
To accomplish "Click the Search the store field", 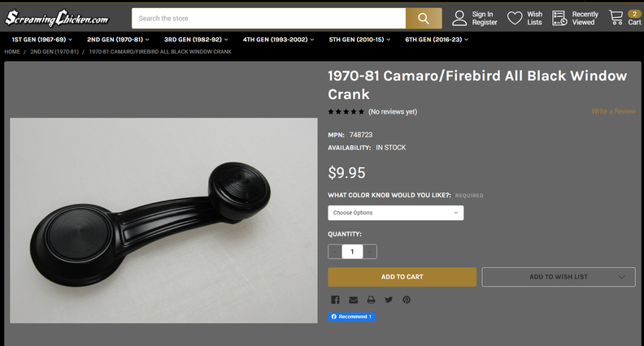I will click(268, 19).
